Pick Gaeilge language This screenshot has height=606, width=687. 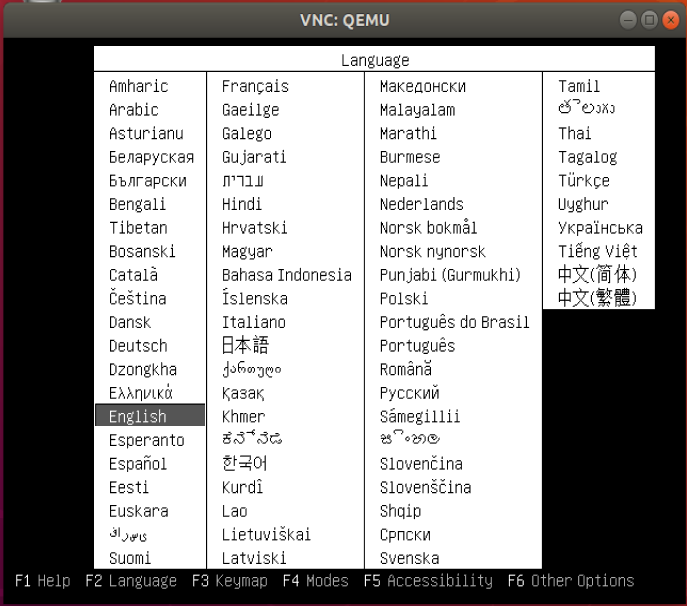pyautogui.click(x=250, y=110)
